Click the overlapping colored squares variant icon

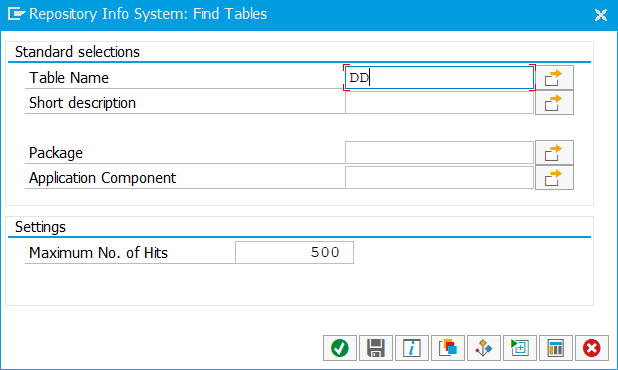(448, 348)
